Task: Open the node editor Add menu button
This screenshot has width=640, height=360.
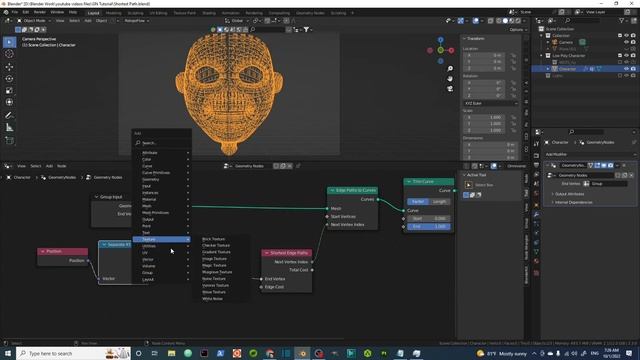Action: [x=49, y=166]
